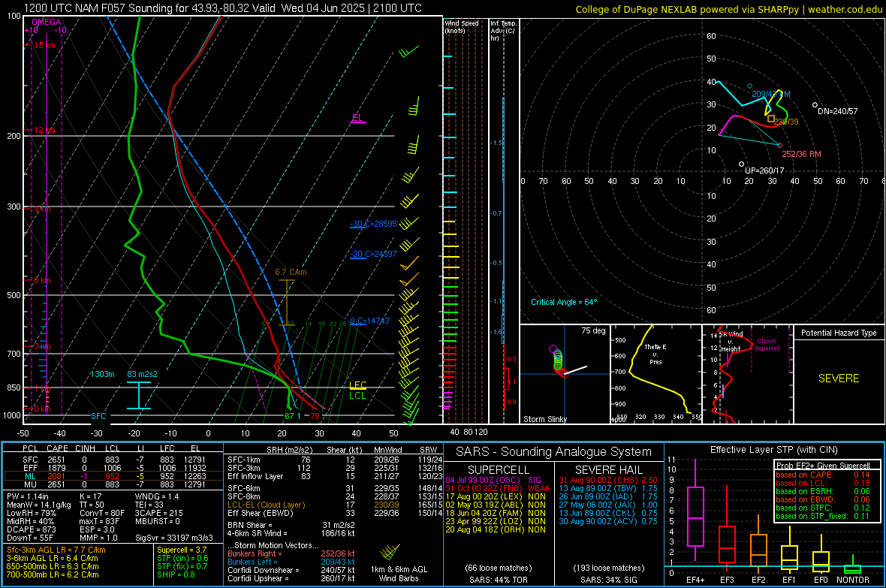Viewport: 886px width, 588px height.
Task: Click the cyan '83 m2s2' label
Action: 143,374
